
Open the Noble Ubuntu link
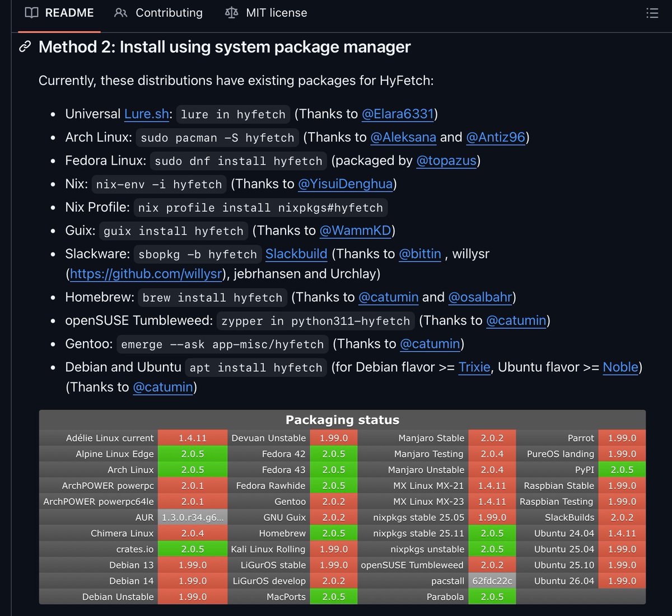coord(620,367)
